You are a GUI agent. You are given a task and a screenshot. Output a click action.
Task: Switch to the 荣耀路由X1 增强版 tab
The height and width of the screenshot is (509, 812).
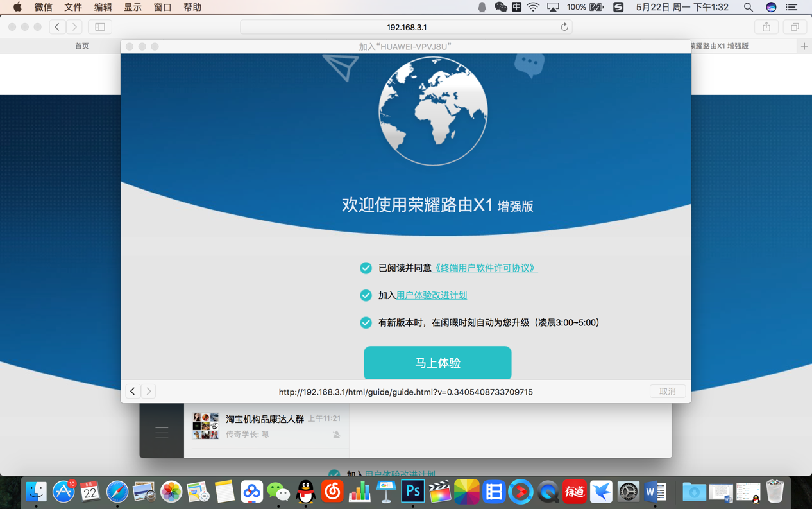[x=720, y=46]
